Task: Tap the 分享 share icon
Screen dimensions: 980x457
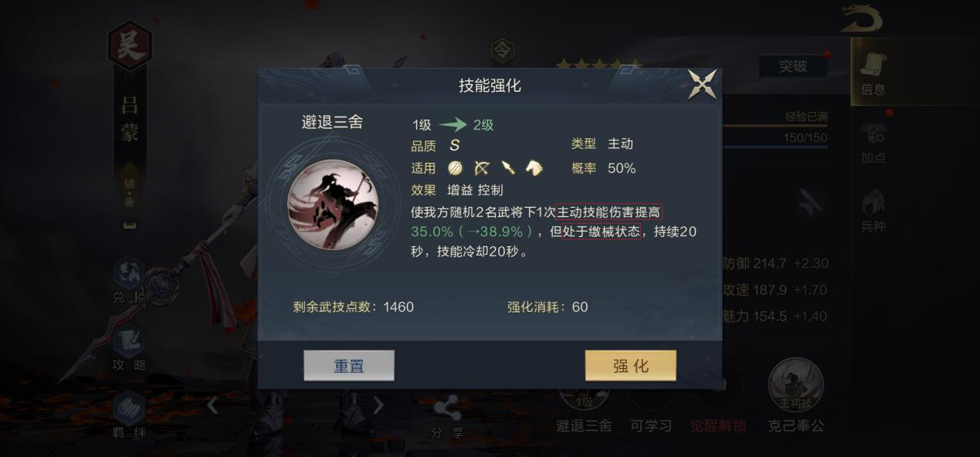Action: (x=448, y=417)
